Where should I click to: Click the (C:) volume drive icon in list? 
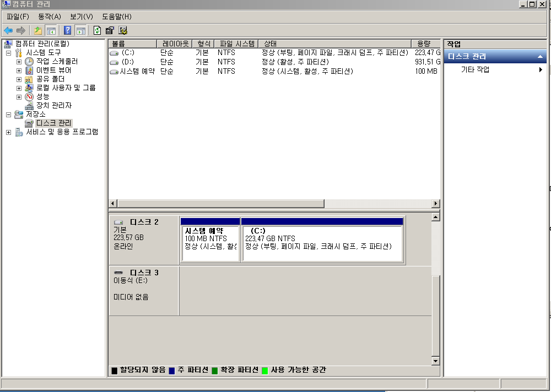tap(114, 53)
